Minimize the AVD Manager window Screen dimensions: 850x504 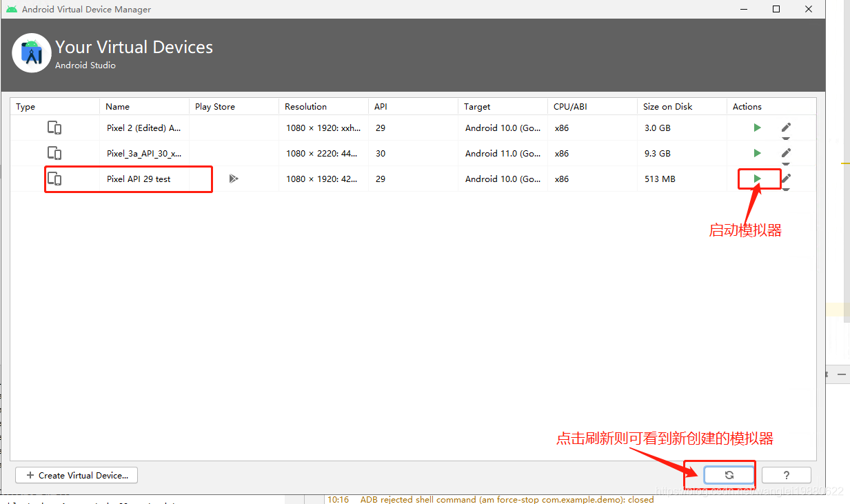tap(744, 9)
